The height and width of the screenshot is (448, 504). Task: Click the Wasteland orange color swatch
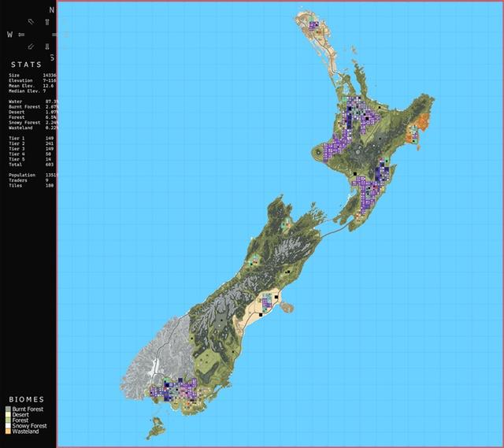pyautogui.click(x=8, y=431)
